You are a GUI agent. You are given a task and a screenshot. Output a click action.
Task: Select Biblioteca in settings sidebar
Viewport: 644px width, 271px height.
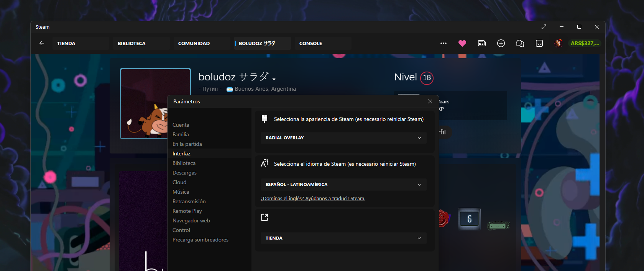coord(209,163)
